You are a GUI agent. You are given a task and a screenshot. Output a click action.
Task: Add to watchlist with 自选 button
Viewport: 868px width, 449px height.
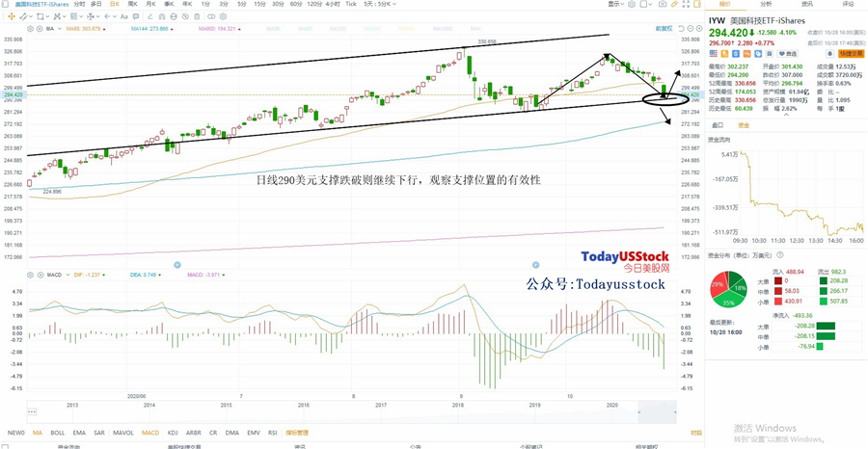[x=788, y=54]
